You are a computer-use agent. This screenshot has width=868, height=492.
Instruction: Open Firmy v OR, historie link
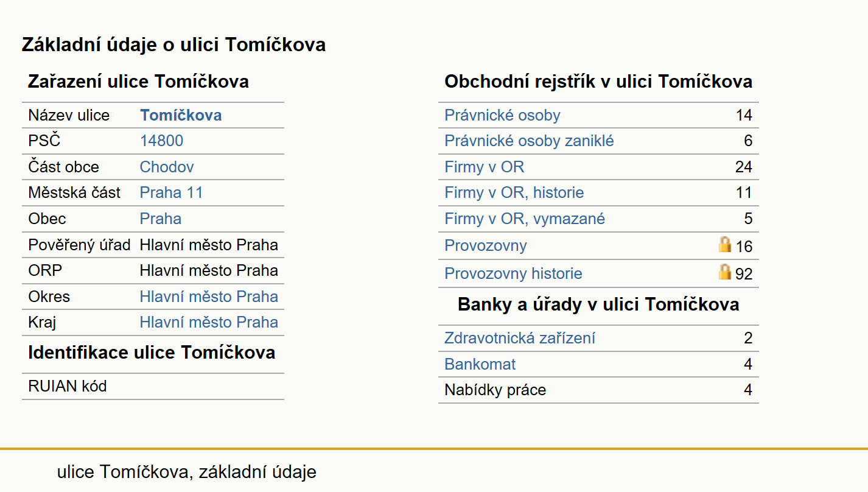pyautogui.click(x=514, y=192)
